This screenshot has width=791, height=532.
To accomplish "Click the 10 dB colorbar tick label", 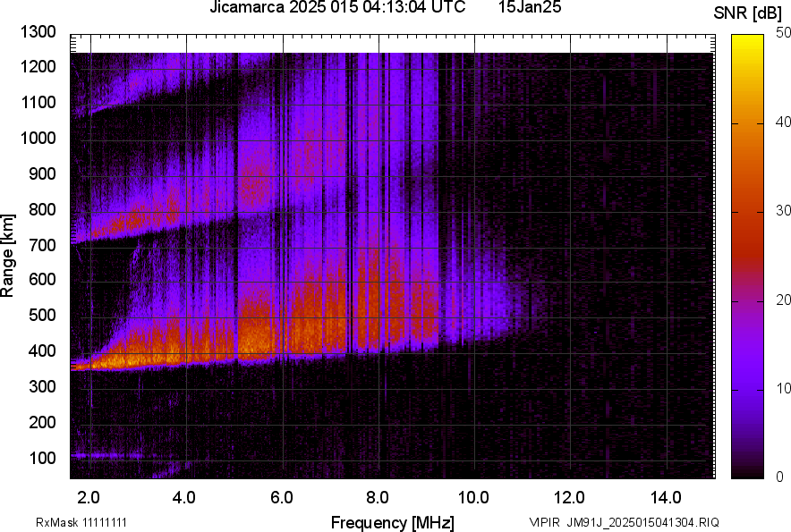I will click(784, 389).
